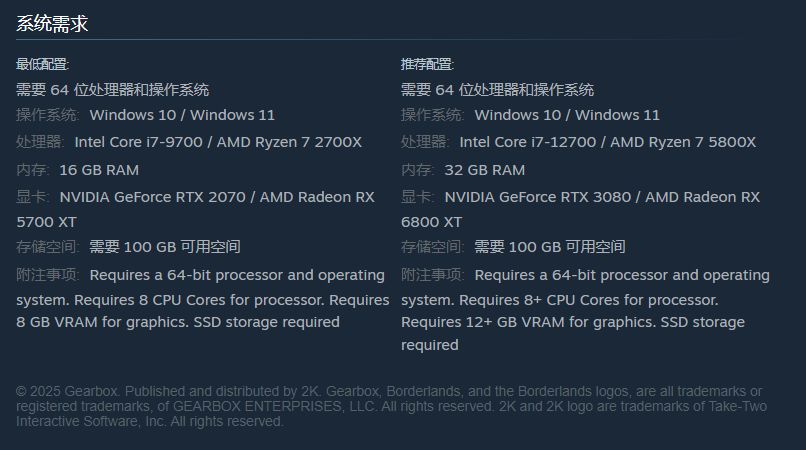Click the © 2025 Gearbox copyright notice
The width and height of the screenshot is (806, 450).
[x=391, y=406]
